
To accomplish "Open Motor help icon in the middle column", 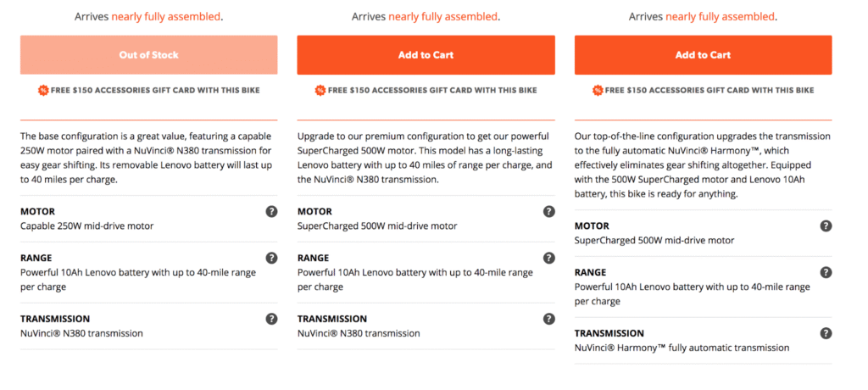I will pyautogui.click(x=548, y=211).
